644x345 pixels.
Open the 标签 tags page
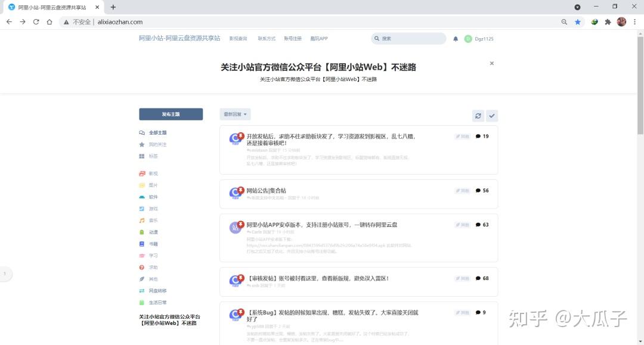pos(148,156)
